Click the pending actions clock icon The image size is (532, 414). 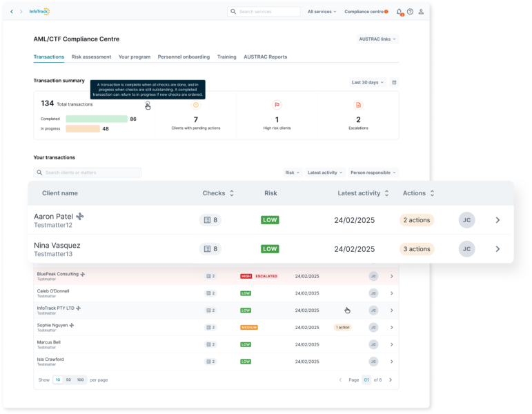point(196,105)
